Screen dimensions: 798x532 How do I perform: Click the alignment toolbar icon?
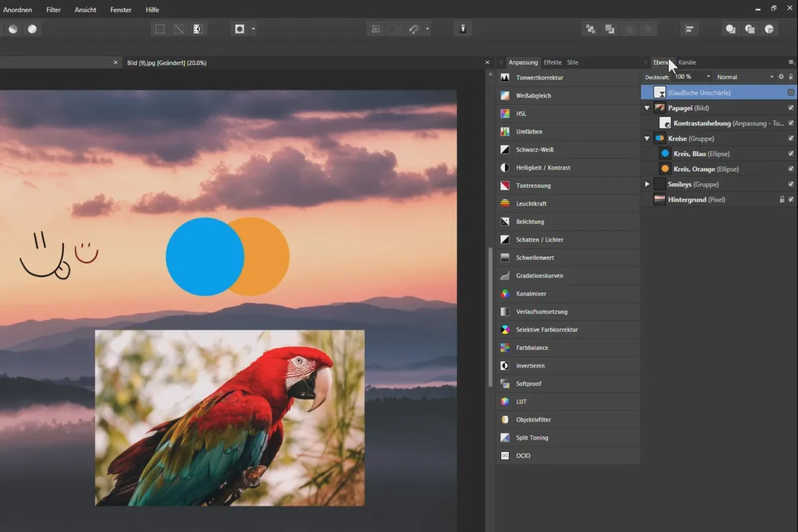click(690, 29)
